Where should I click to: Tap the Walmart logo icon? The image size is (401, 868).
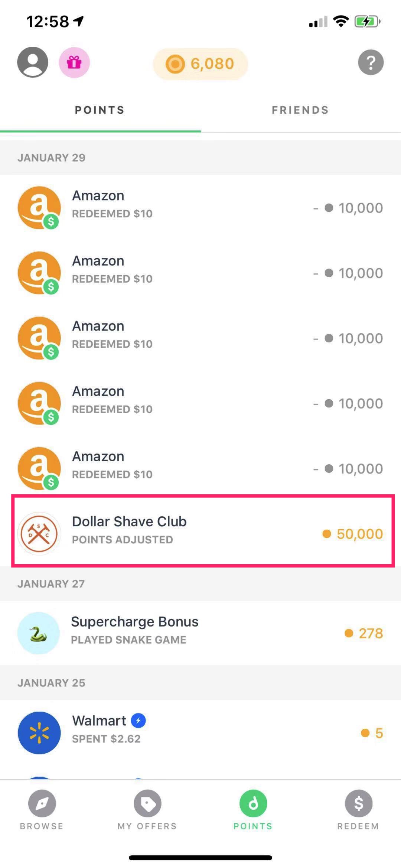tap(39, 732)
